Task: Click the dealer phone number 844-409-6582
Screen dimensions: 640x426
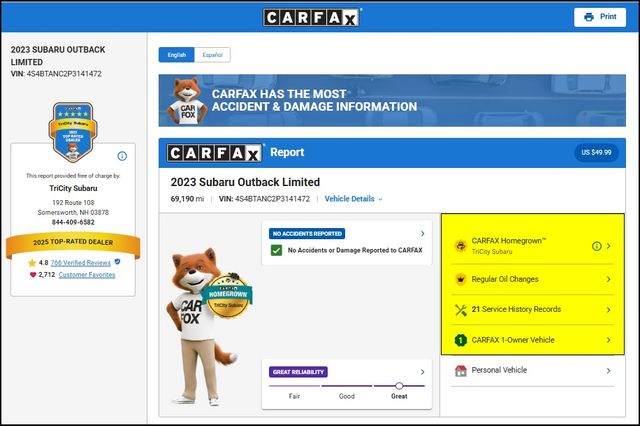Action: pyautogui.click(x=73, y=222)
